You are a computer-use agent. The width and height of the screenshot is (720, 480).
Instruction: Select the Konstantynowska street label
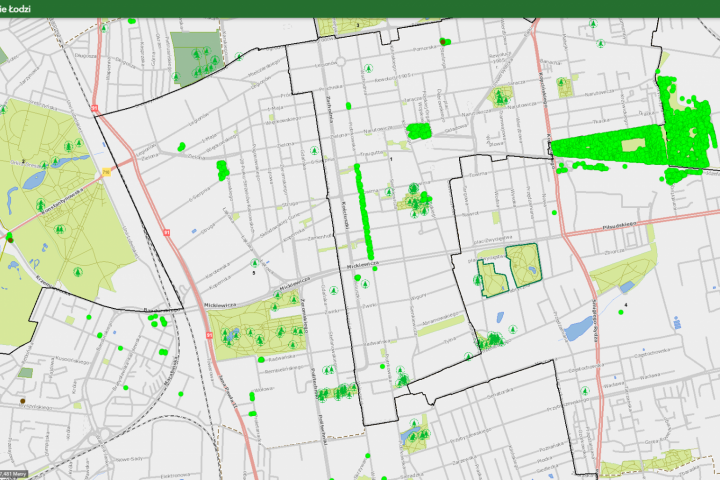click(62, 201)
